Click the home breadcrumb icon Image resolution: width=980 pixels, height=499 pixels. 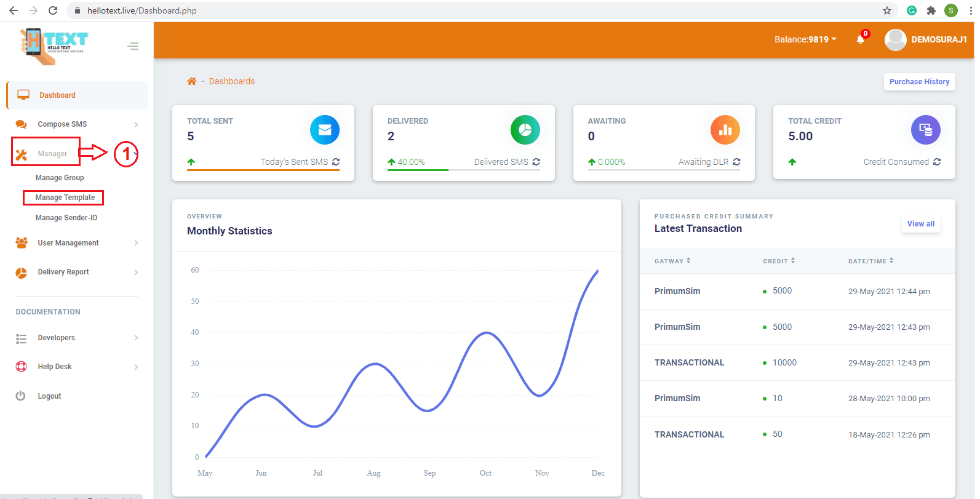click(192, 81)
